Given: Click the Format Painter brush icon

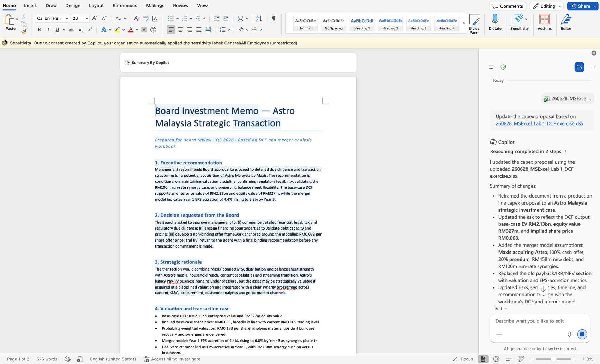Looking at the screenshot, I should [24, 31].
